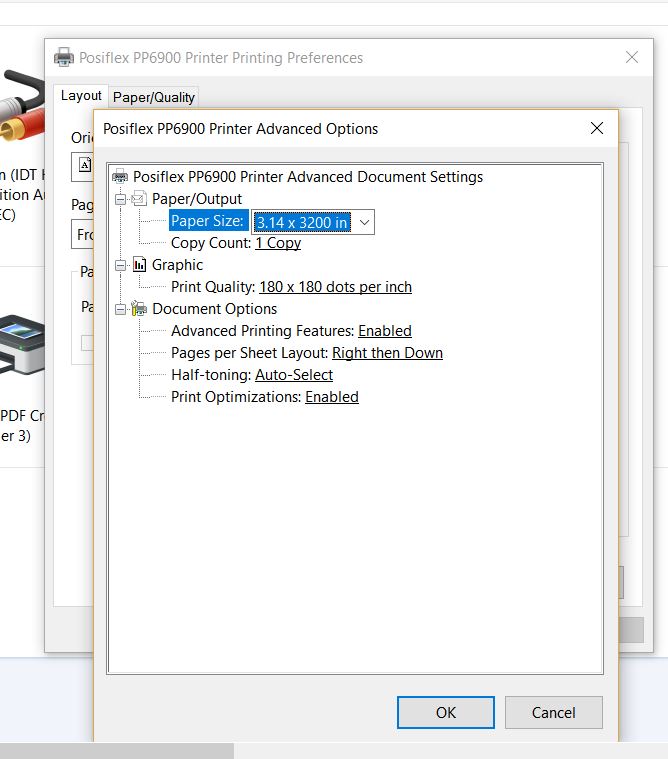Confirm with the OK button

pyautogui.click(x=446, y=713)
